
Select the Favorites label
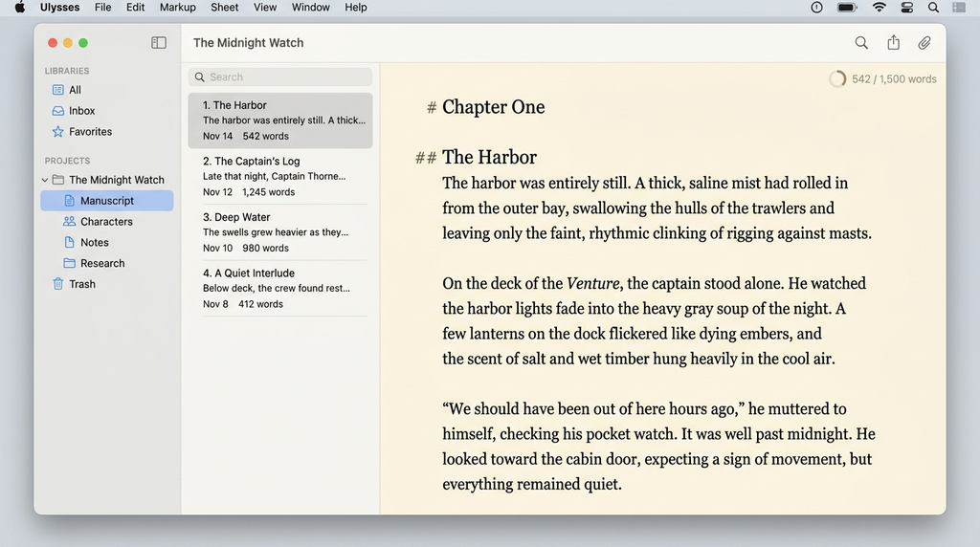tap(91, 132)
